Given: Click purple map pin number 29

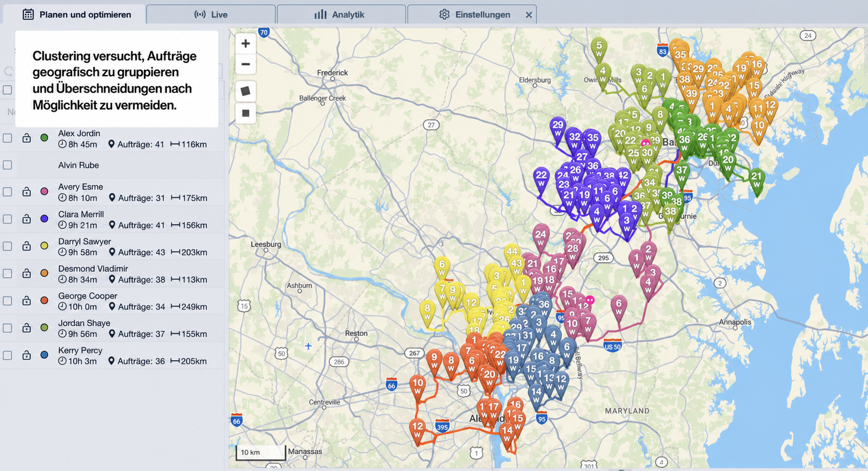Looking at the screenshot, I should click(x=558, y=130).
